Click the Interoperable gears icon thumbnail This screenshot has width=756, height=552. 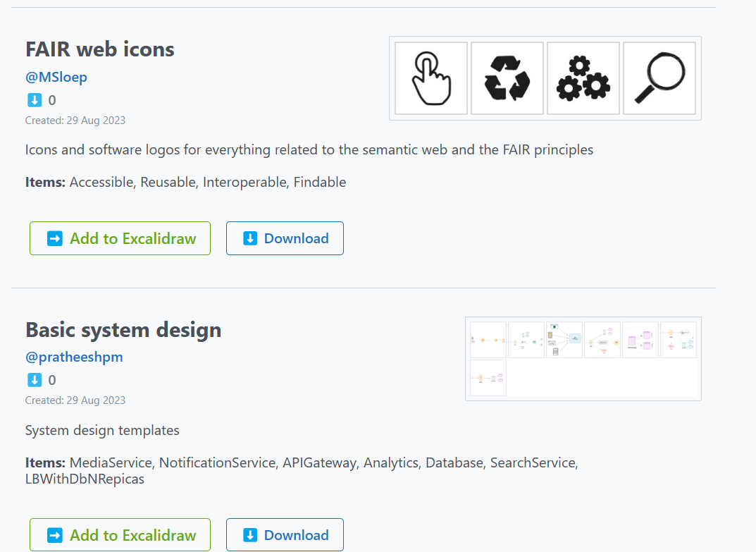click(583, 78)
